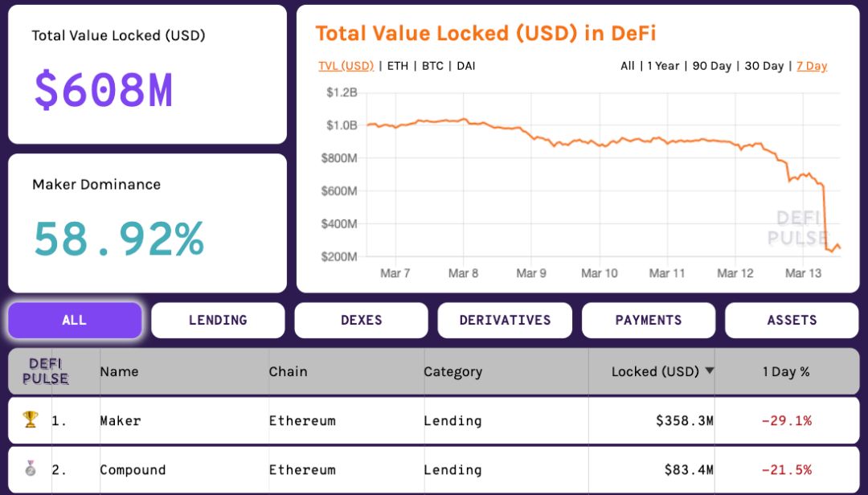
Task: Open the DEXES category tab
Action: tap(362, 320)
